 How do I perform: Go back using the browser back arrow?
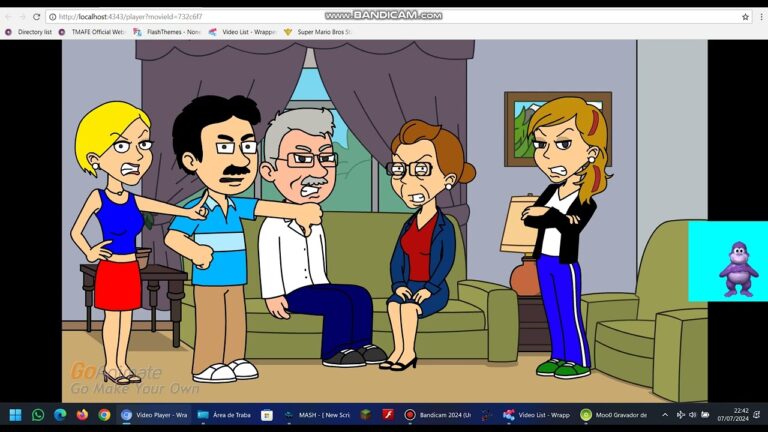8,17
